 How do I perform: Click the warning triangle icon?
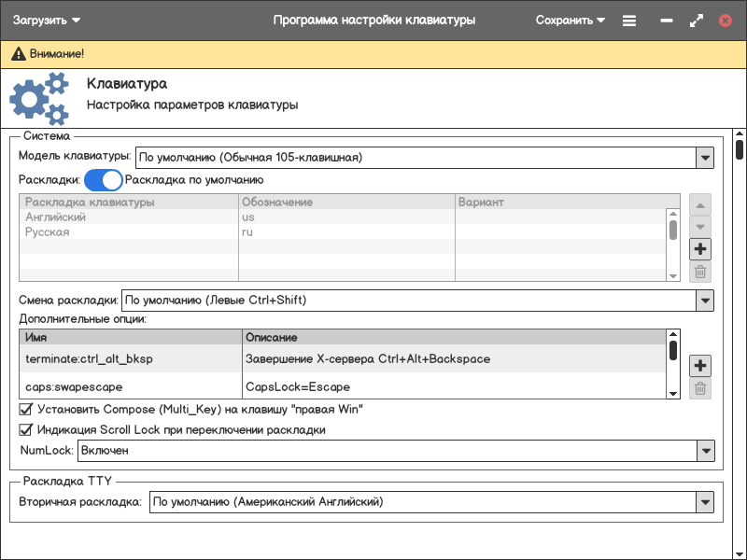(x=18, y=55)
